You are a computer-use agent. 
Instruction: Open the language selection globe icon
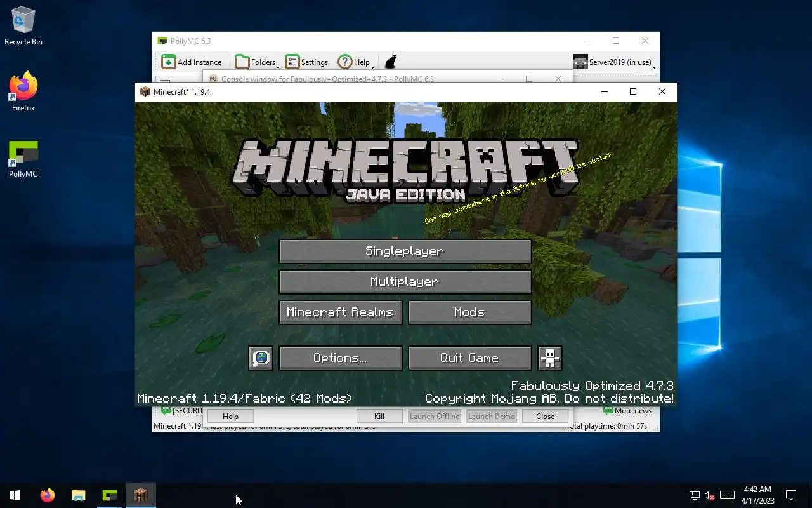point(261,358)
